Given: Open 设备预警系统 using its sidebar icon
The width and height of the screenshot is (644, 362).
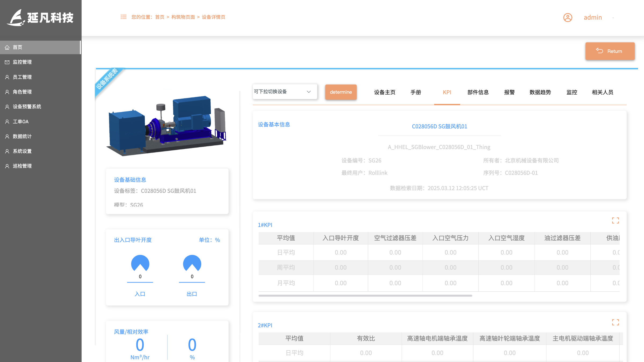Looking at the screenshot, I should [x=7, y=107].
